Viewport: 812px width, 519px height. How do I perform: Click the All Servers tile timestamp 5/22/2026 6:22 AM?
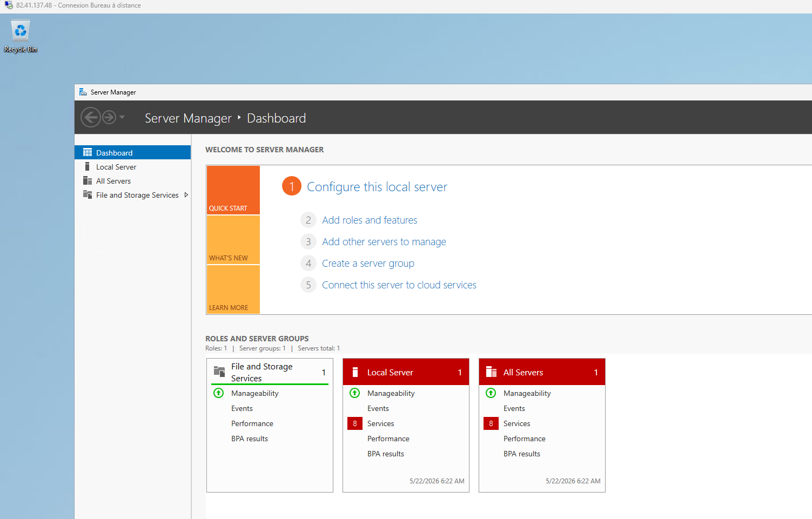(x=573, y=481)
